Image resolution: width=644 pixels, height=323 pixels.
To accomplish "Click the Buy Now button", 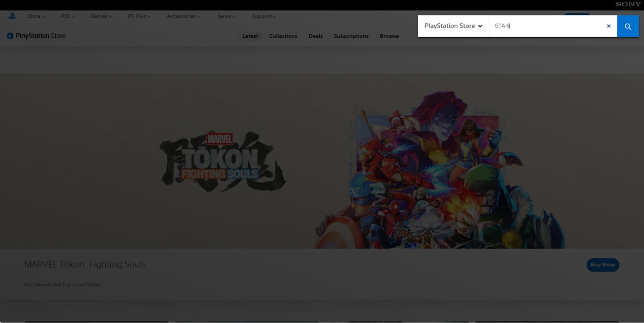I will (603, 265).
